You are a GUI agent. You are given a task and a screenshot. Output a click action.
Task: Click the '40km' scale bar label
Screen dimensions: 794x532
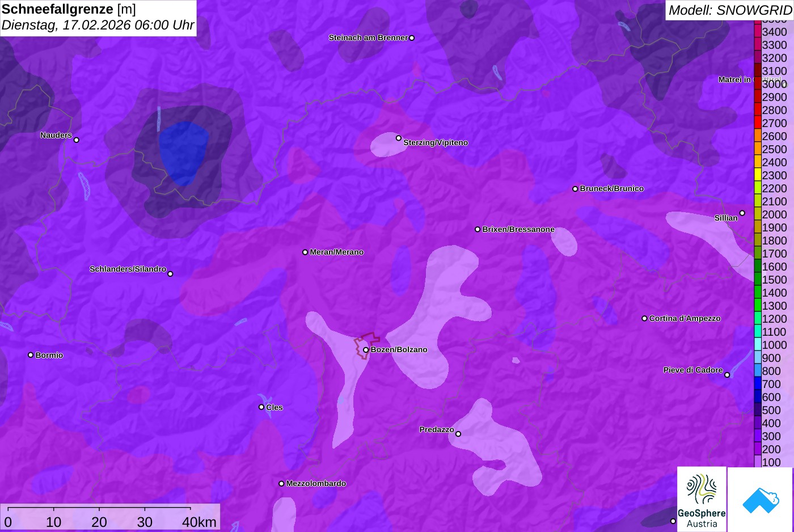[199, 522]
